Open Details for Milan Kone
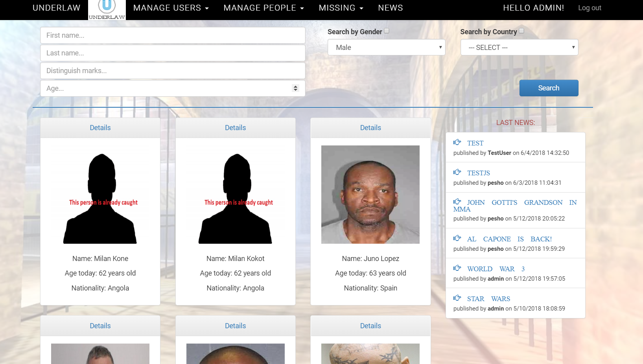643x364 pixels. pos(100,128)
